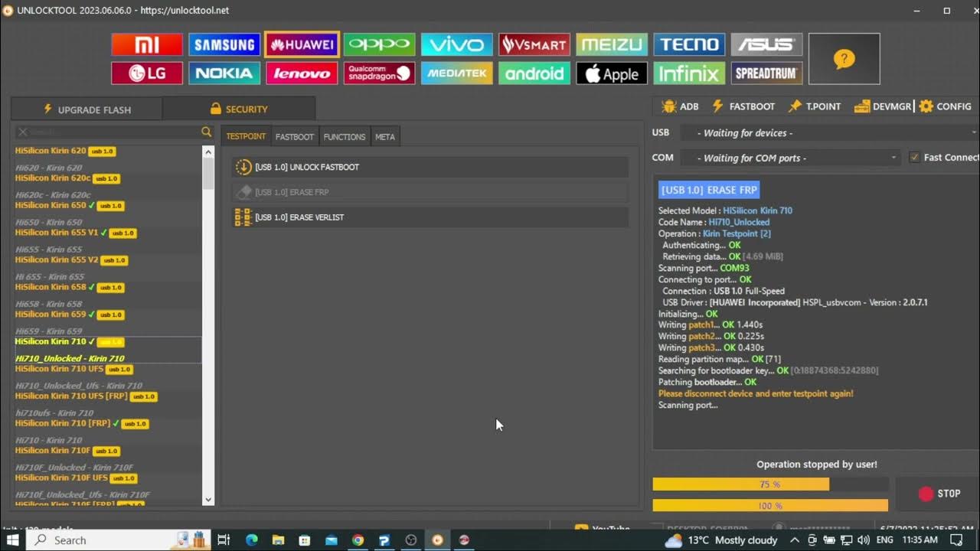Open the ADB tool
This screenshot has height=551, width=980.
tap(680, 106)
